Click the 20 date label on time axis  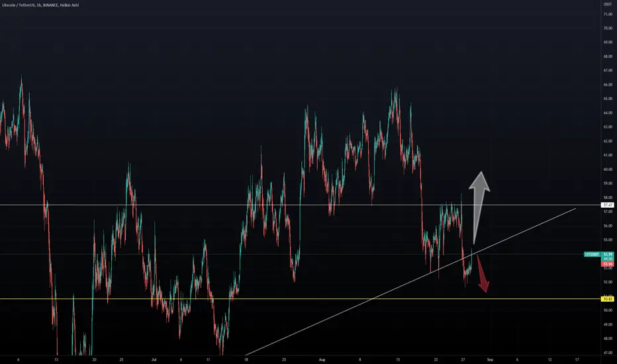[94, 359]
